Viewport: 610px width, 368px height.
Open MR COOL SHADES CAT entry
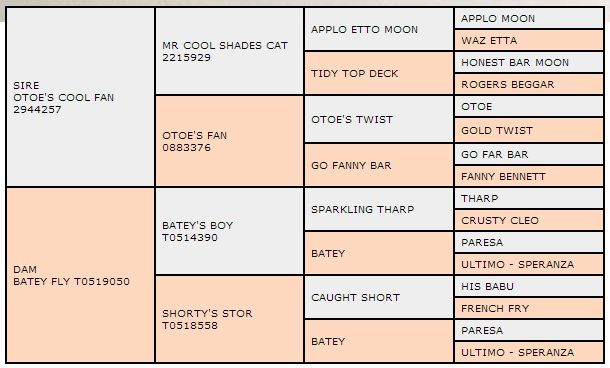pos(230,51)
